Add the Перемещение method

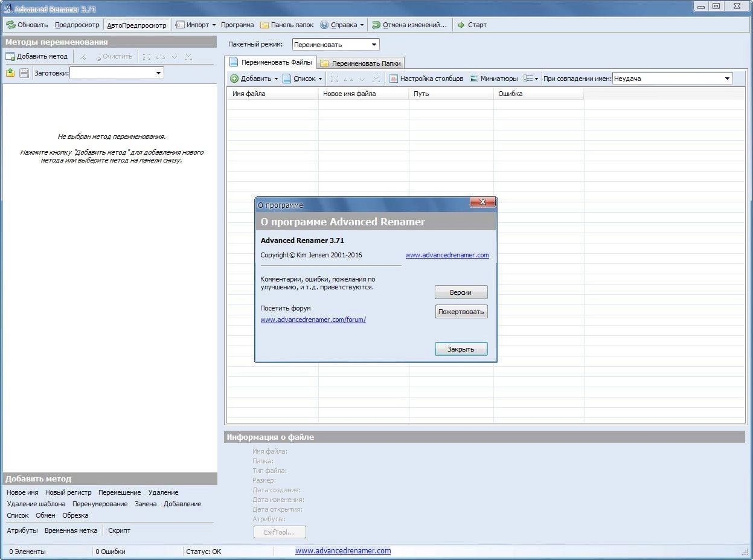point(120,492)
